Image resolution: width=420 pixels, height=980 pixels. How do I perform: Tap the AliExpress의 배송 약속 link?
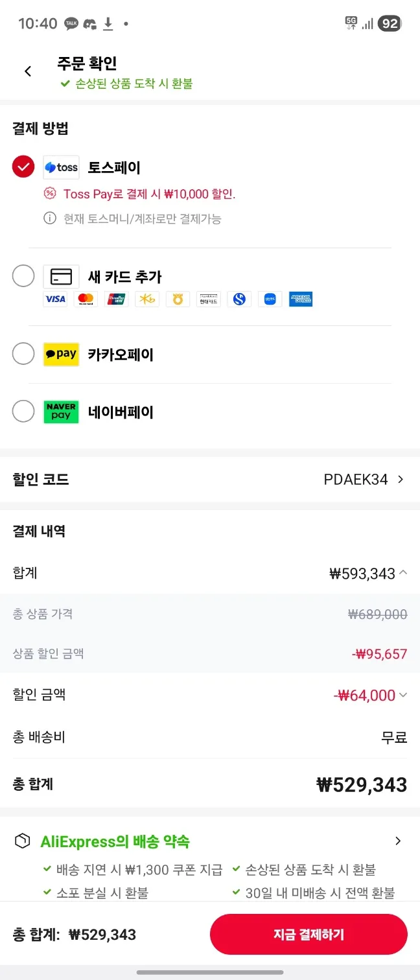[115, 842]
